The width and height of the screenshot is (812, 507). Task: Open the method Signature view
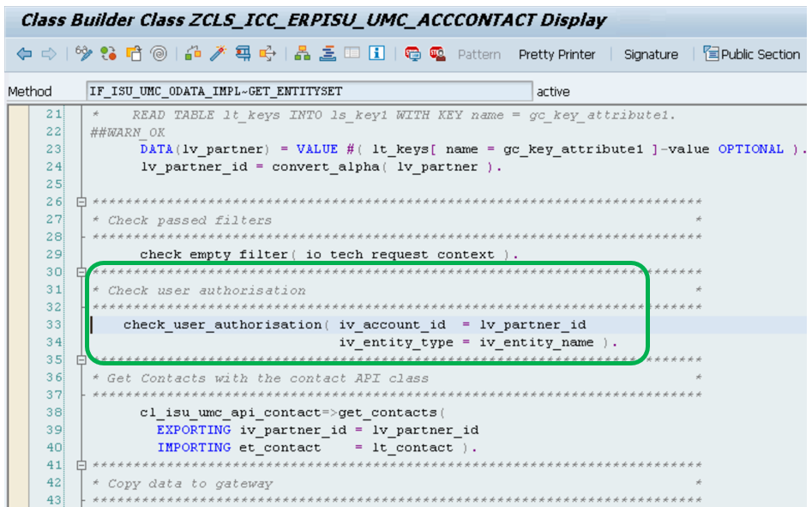click(650, 54)
